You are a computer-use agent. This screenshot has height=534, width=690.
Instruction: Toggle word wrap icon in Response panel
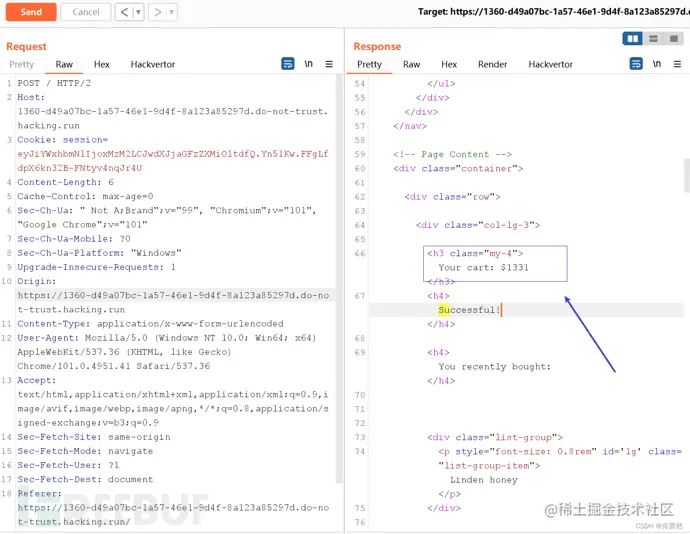pos(636,64)
